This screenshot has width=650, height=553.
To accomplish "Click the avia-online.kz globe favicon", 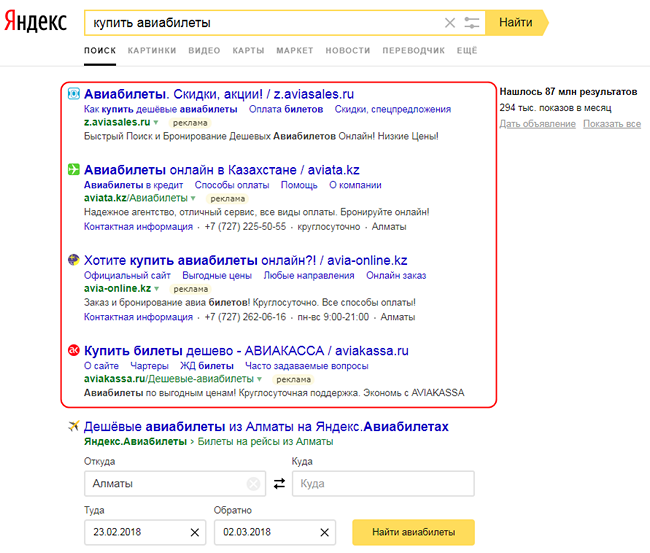I will click(73, 260).
